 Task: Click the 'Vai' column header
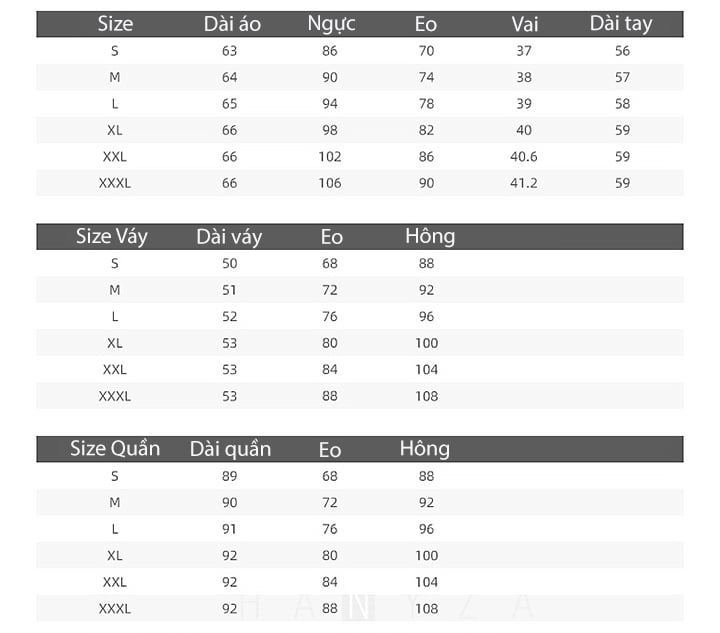[x=524, y=24]
